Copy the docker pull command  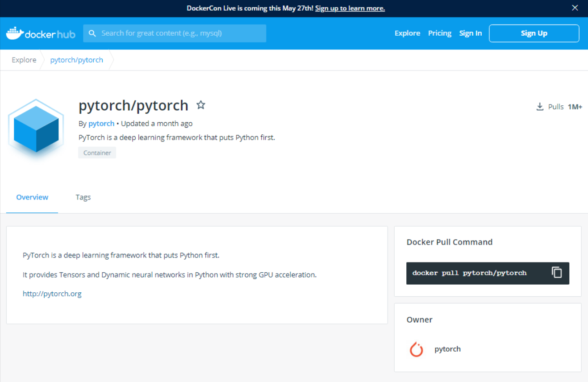(556, 273)
